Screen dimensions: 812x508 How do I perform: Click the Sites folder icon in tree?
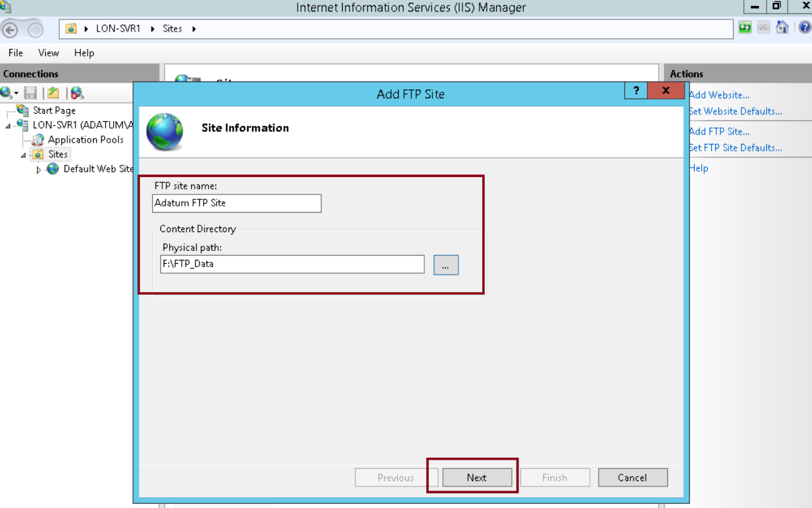click(38, 154)
